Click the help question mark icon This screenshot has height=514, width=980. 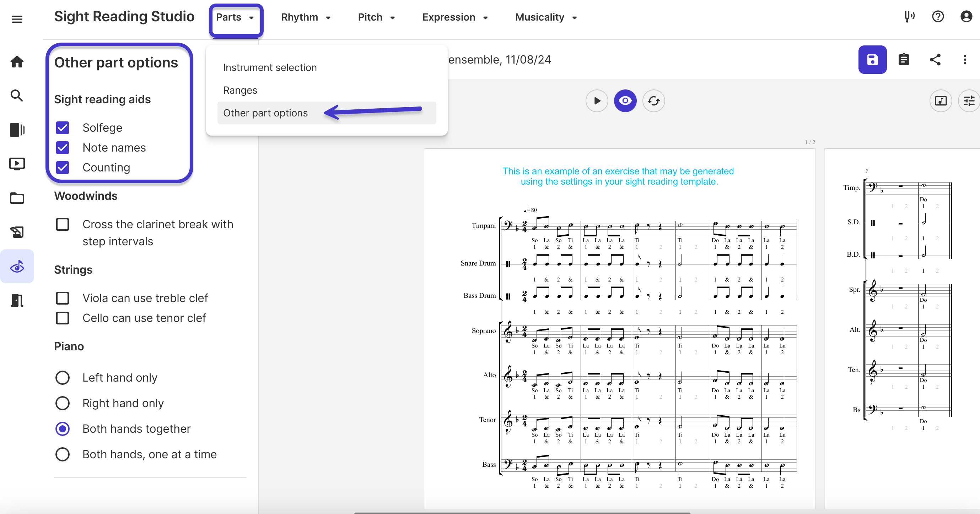coord(938,17)
